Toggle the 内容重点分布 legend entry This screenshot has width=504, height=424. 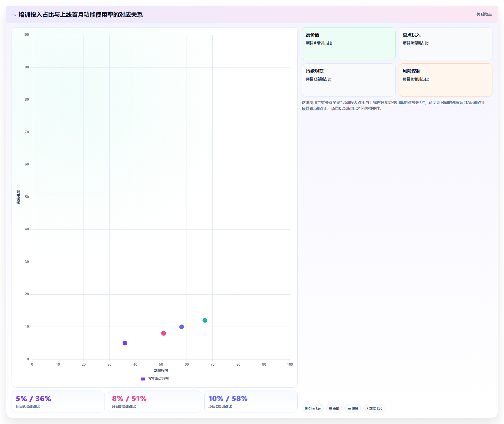155,379
